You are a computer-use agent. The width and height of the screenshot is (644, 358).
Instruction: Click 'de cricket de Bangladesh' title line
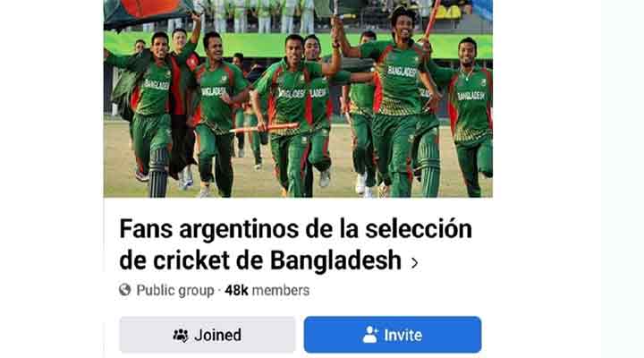click(260, 260)
